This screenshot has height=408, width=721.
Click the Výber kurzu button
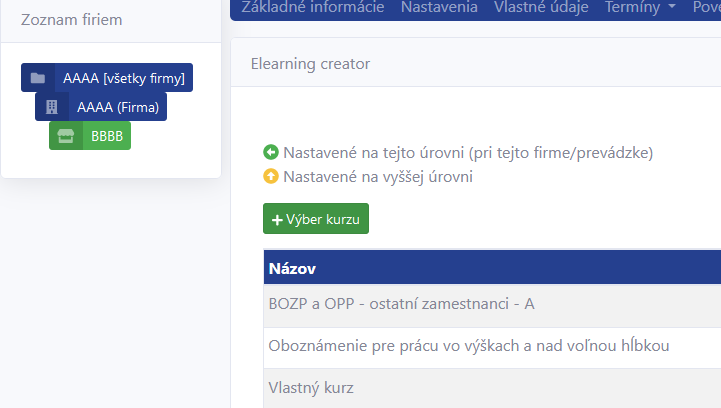coord(316,218)
